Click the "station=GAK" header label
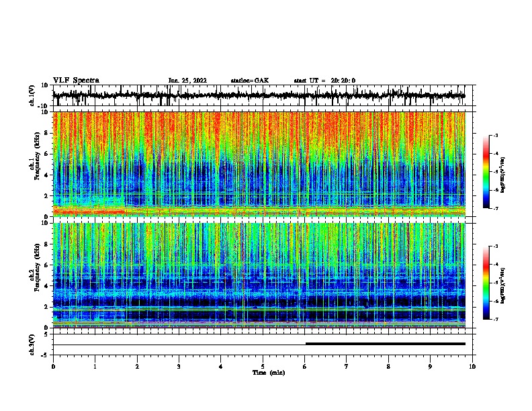Image resolution: width=532 pixels, height=411 pixels. (x=250, y=81)
